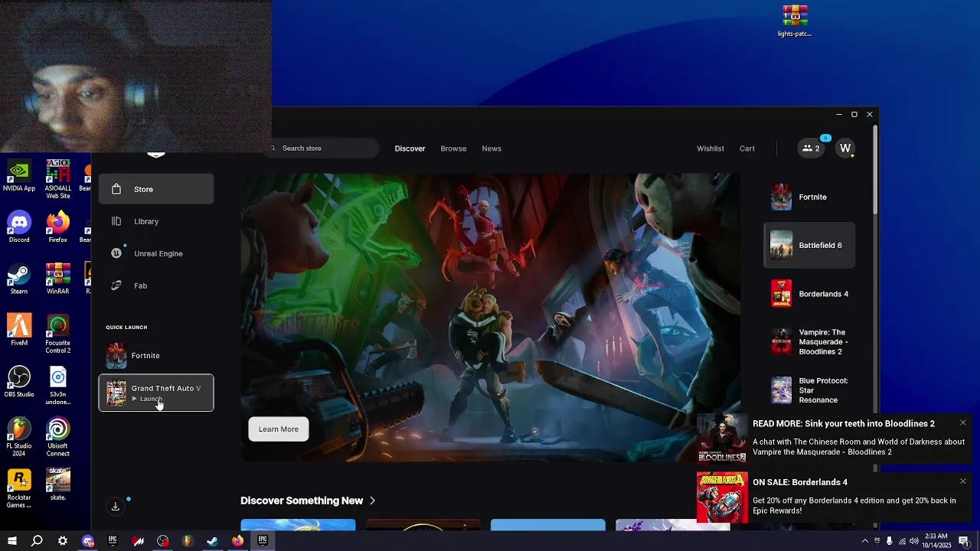Viewport: 980px width, 551px height.
Task: Open the Wishlist link
Action: [x=710, y=148]
